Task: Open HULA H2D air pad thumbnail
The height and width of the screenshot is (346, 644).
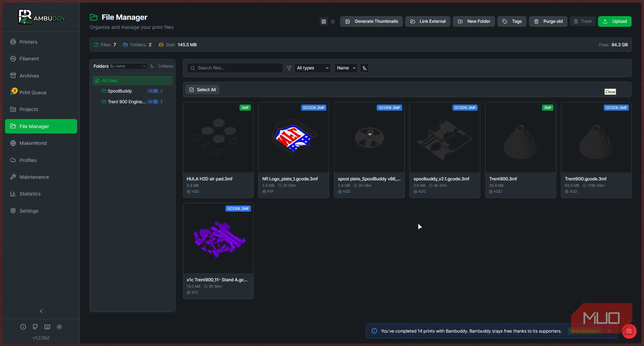Action: click(x=218, y=137)
